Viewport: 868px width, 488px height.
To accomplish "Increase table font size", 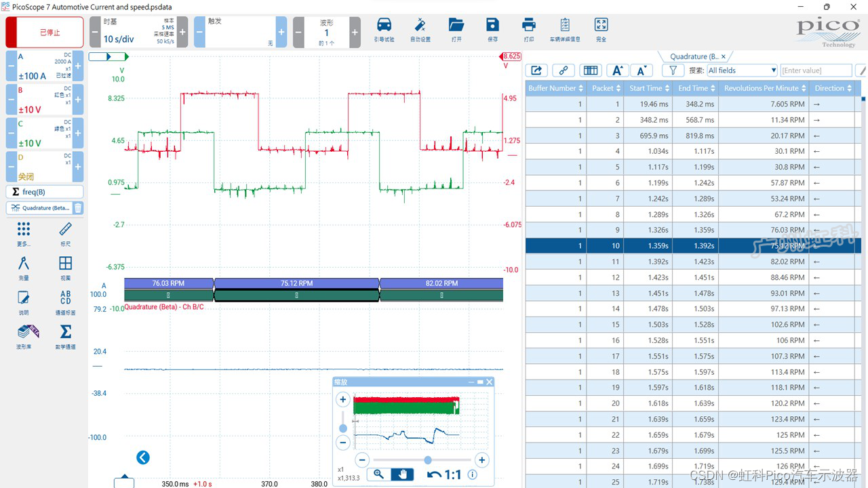I will (617, 70).
